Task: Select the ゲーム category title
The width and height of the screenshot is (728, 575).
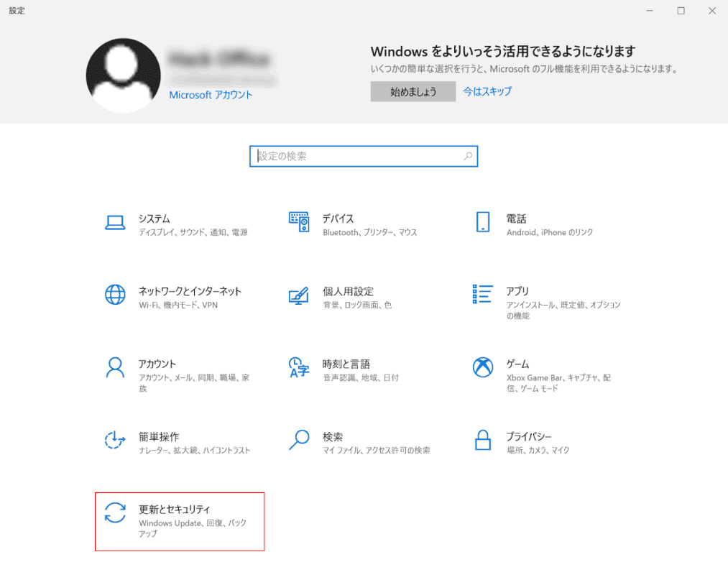Action: (517, 364)
